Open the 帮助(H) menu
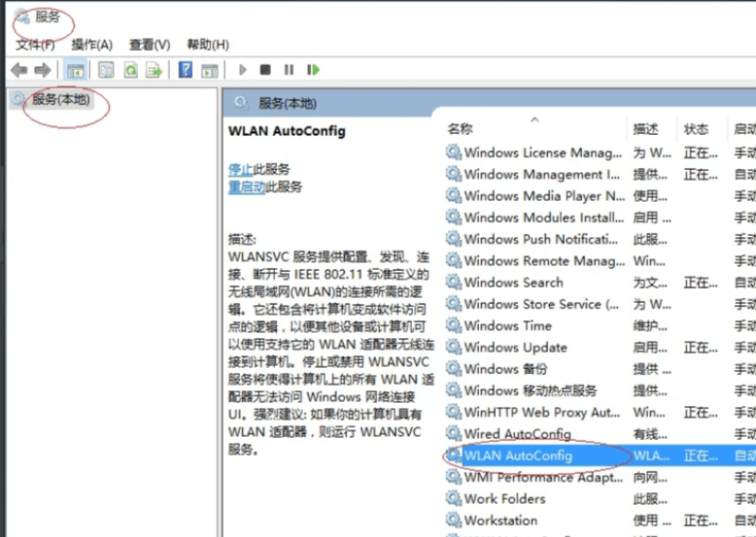The height and width of the screenshot is (537, 756). click(x=208, y=45)
